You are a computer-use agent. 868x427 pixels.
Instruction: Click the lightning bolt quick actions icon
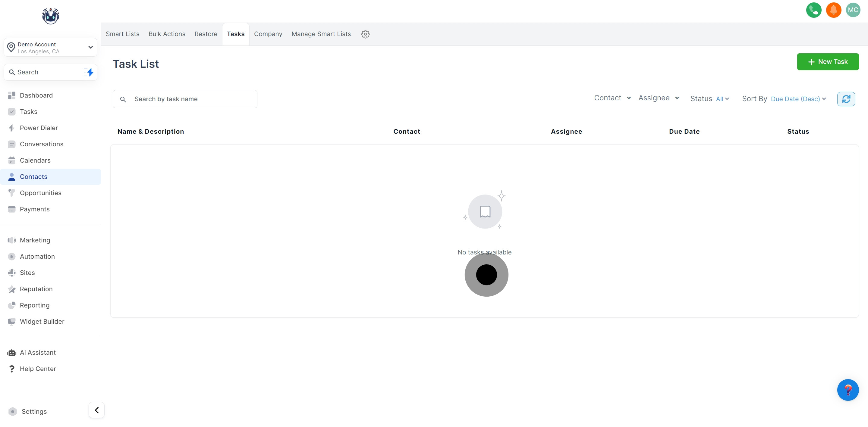(x=90, y=72)
